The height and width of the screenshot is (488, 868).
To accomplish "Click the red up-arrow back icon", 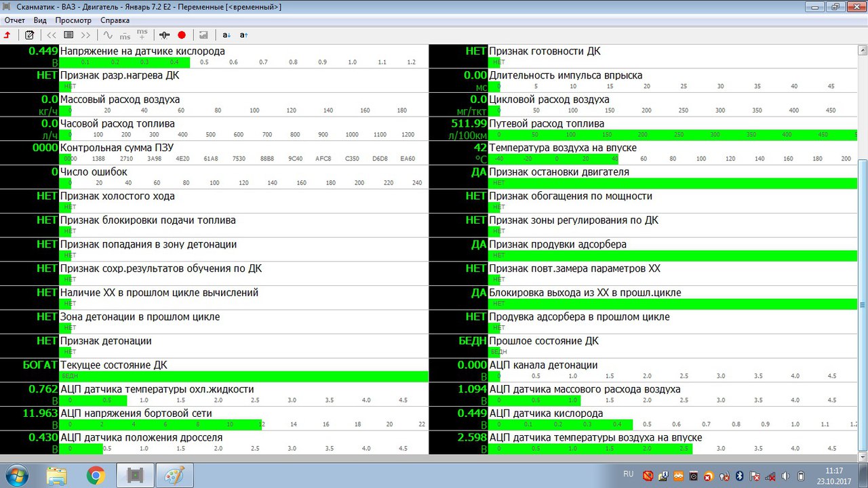I will click(x=7, y=35).
